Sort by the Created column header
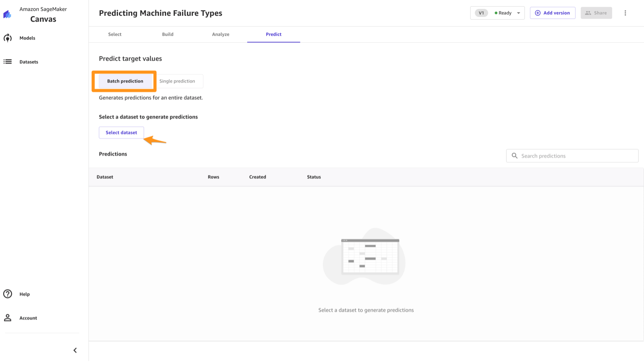This screenshot has width=644, height=363. pos(258,177)
